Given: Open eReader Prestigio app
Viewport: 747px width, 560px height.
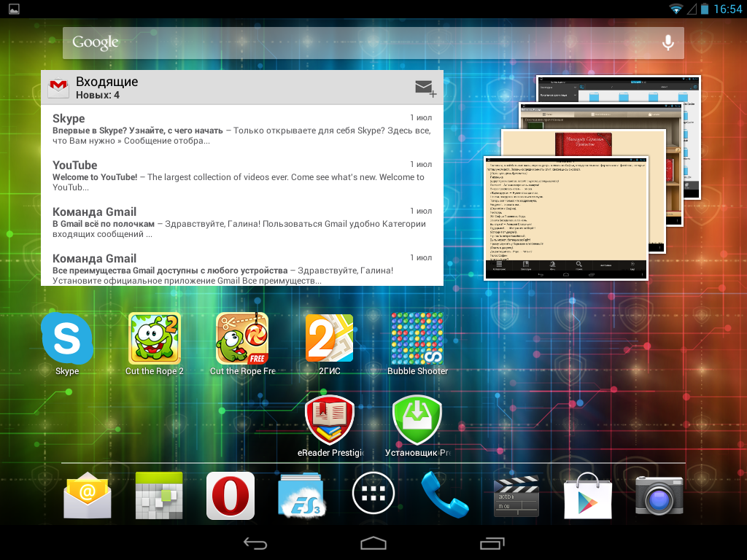Looking at the screenshot, I should click(x=330, y=421).
